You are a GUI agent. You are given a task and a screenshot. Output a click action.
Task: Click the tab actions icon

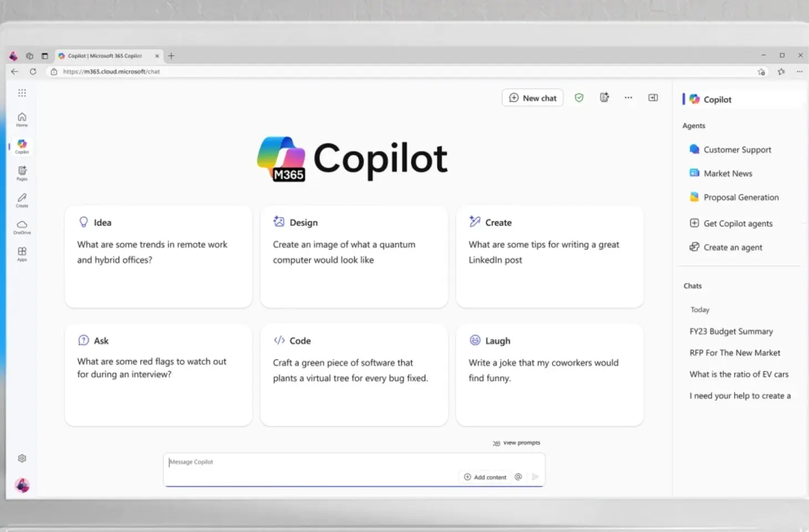[x=45, y=55]
